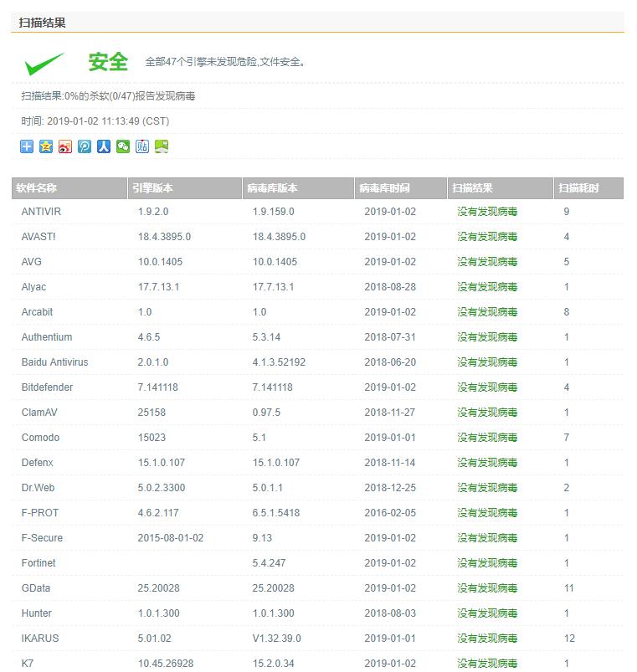The width and height of the screenshot is (637, 672).
Task: Click Defenx database date 2018-11-14
Action: click(x=390, y=463)
